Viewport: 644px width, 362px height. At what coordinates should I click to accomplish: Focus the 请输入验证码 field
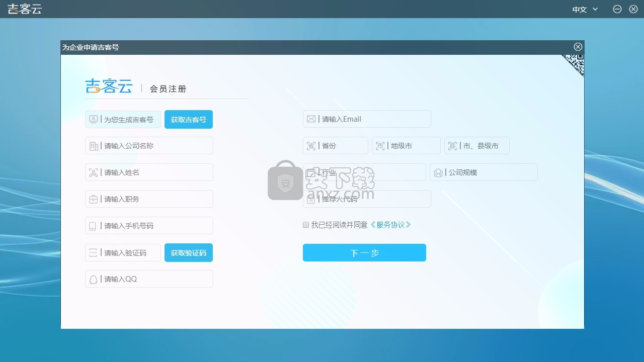pos(123,253)
